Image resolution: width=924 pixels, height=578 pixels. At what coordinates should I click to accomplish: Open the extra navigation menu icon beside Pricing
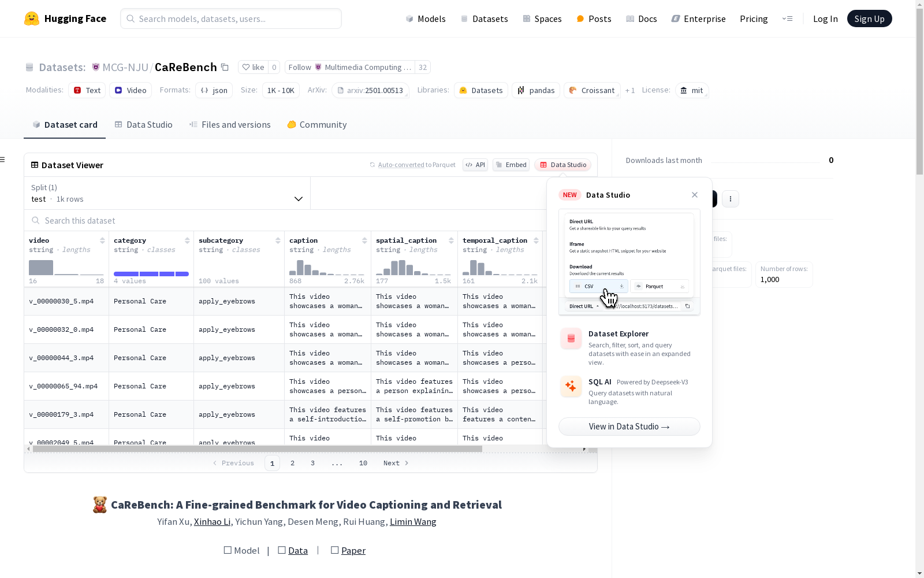point(787,18)
